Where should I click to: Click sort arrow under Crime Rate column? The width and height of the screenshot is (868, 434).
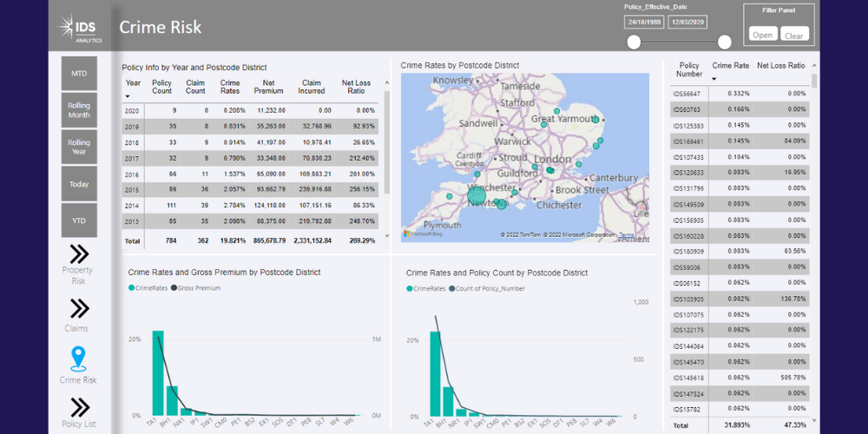click(715, 79)
